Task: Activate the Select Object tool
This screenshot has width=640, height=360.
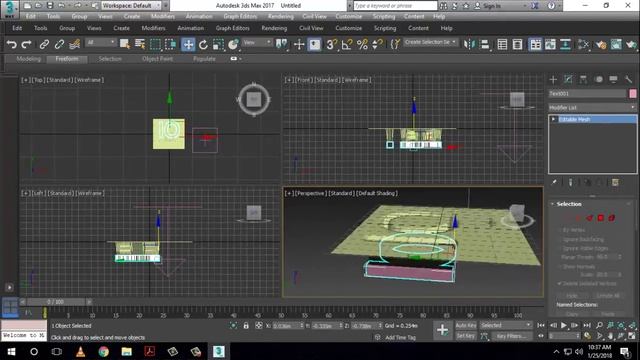Action: 124,44
